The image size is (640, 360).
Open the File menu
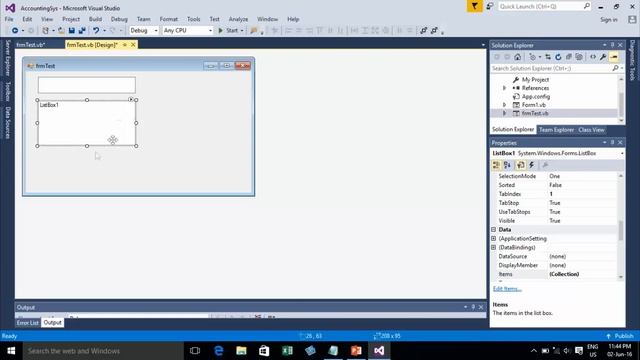click(x=9, y=19)
